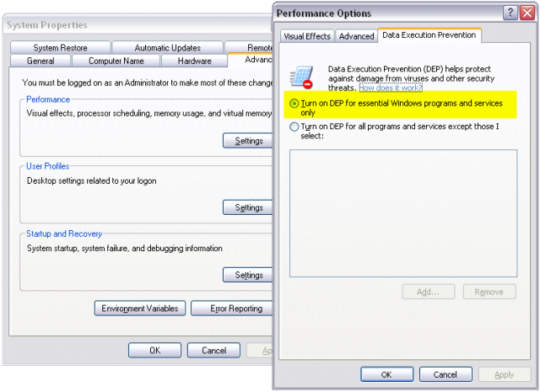Click the 'You must be logged on' notice
Screen dimensions: 540x392
[x=148, y=83]
